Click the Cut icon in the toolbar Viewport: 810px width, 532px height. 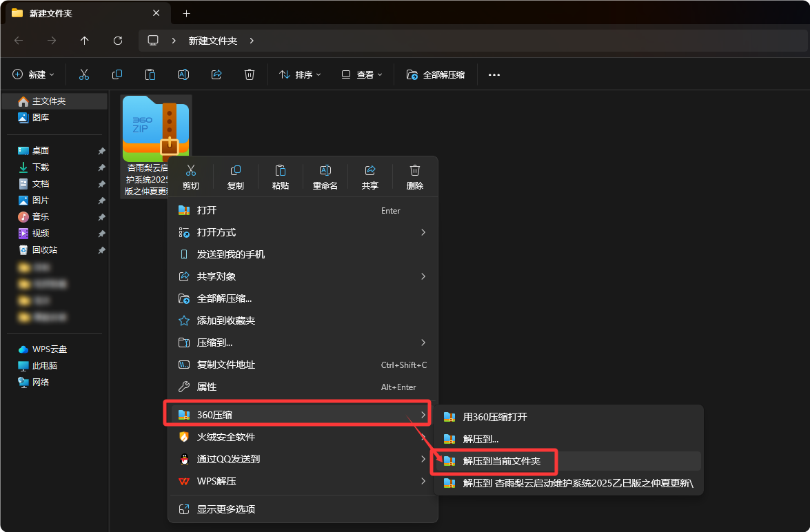pyautogui.click(x=83, y=75)
